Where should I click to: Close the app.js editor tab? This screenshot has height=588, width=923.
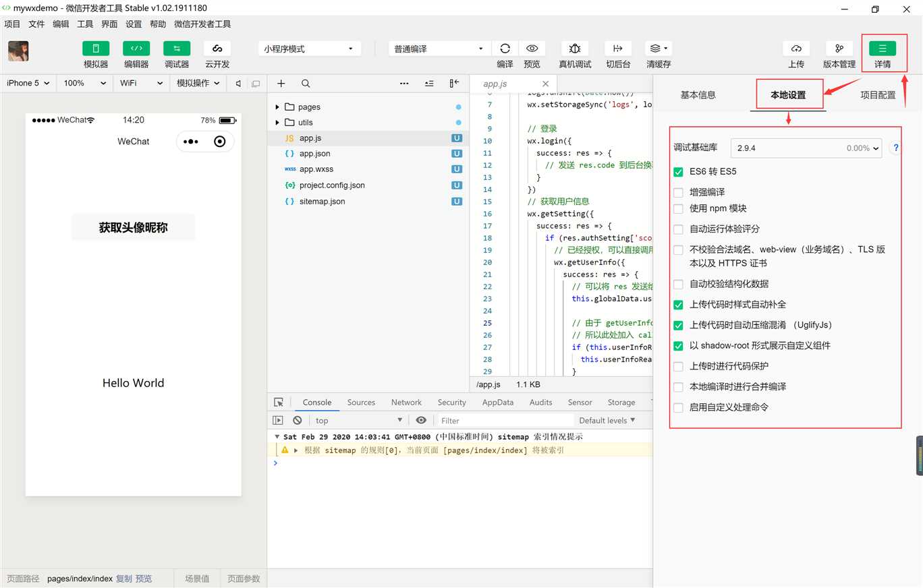pyautogui.click(x=545, y=84)
